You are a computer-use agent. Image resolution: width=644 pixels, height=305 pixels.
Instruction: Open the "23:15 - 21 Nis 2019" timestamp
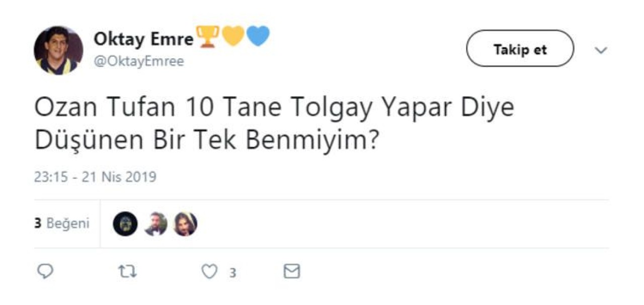point(95,177)
